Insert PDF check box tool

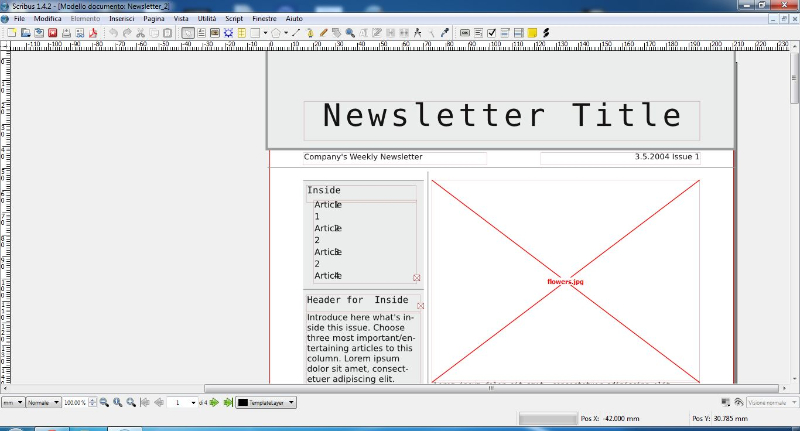coord(491,33)
